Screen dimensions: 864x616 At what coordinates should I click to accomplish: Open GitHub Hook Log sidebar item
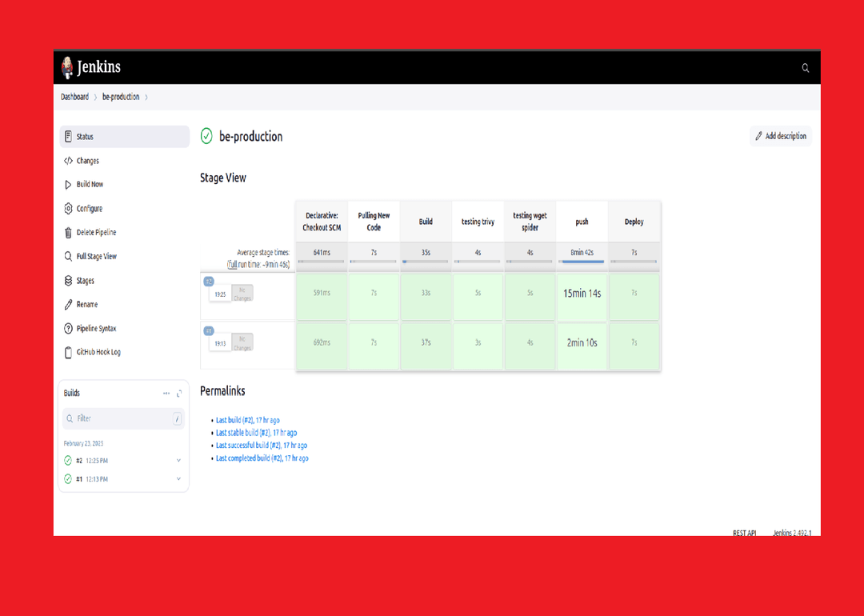click(98, 352)
